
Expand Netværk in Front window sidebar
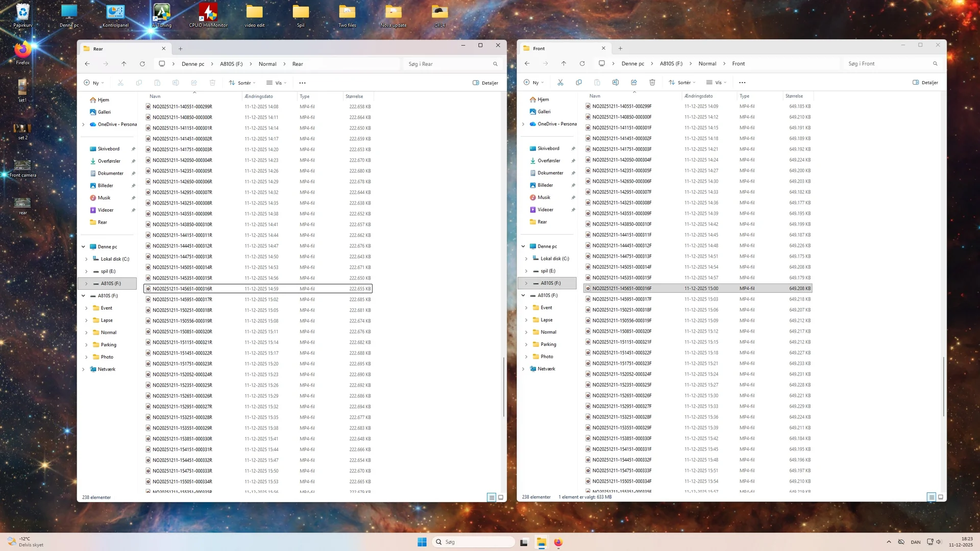pyautogui.click(x=523, y=369)
